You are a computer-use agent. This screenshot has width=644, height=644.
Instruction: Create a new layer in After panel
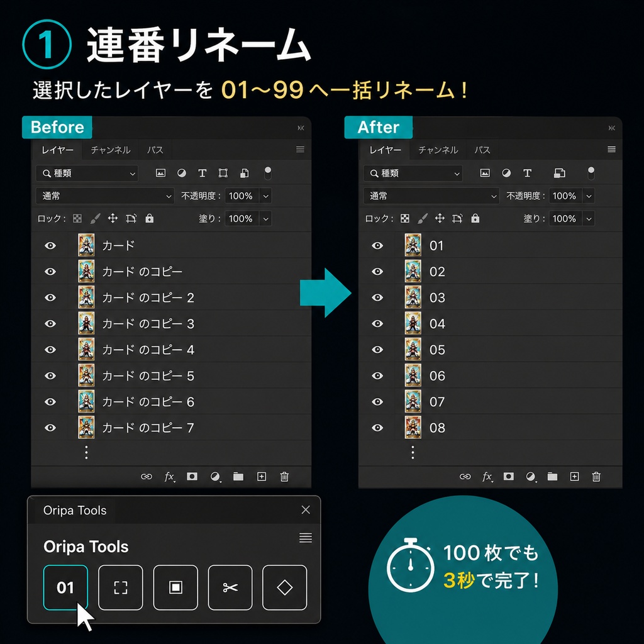point(575,477)
